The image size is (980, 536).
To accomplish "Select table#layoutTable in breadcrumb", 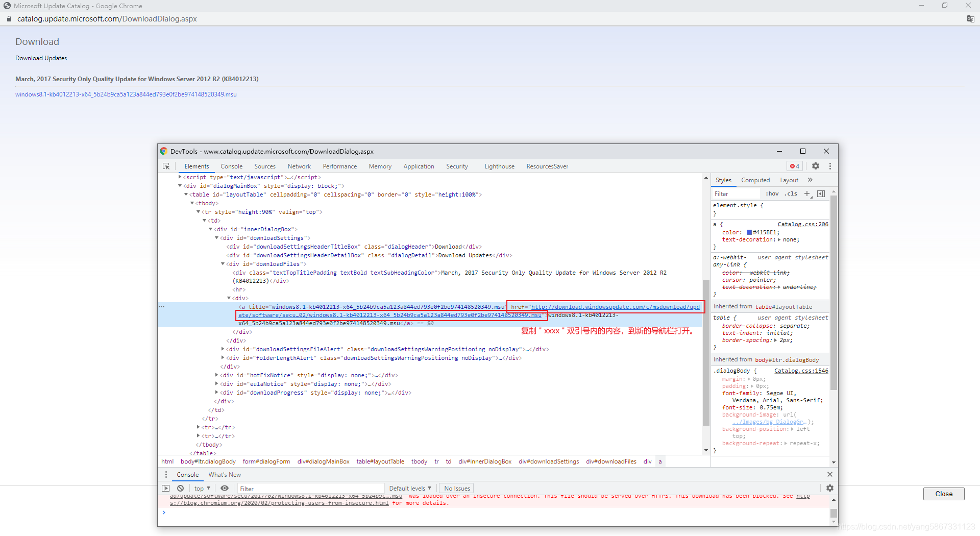I will tap(380, 461).
